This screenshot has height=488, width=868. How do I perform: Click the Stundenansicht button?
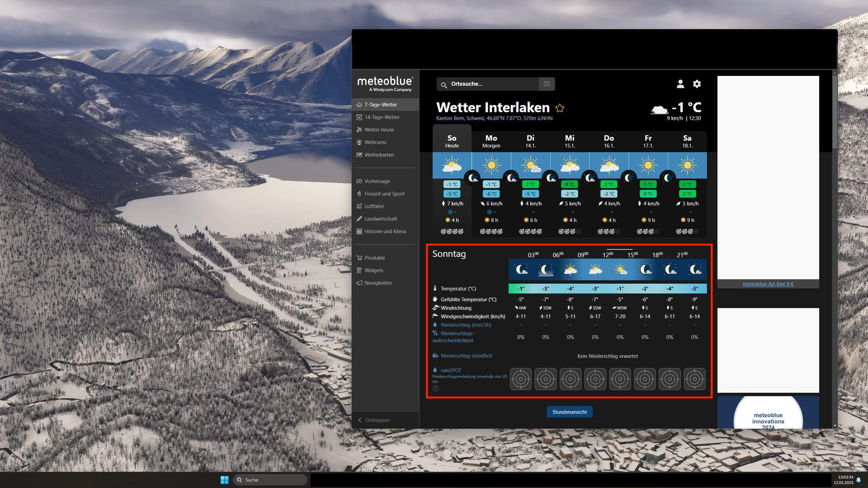[569, 412]
